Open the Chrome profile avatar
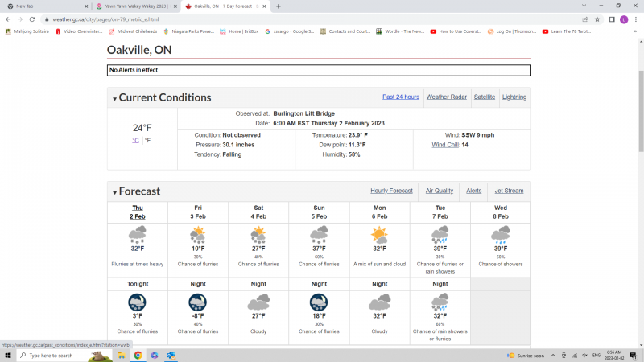 [624, 19]
